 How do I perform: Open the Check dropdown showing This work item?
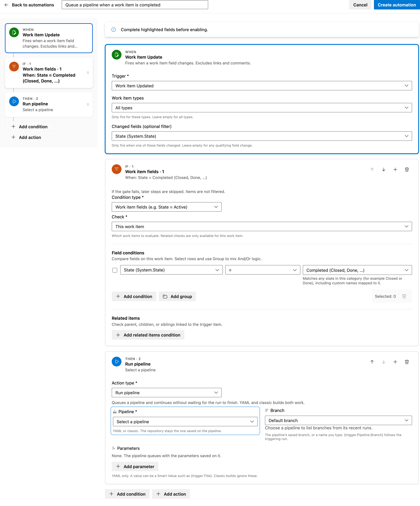click(x=262, y=226)
